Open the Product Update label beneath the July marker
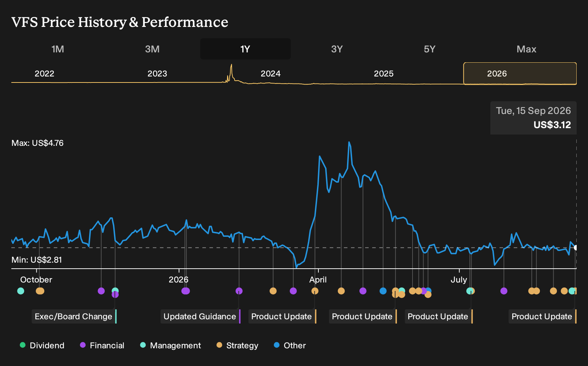Screen dimensions: 588x366 click(x=438, y=316)
